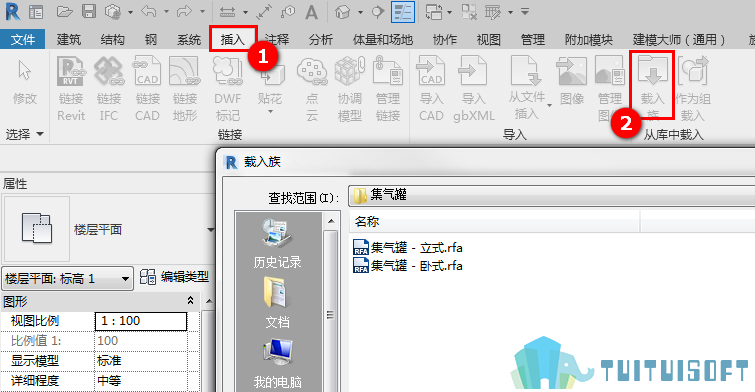Select the file 集气罐 - 立式.rfa

[408, 248]
